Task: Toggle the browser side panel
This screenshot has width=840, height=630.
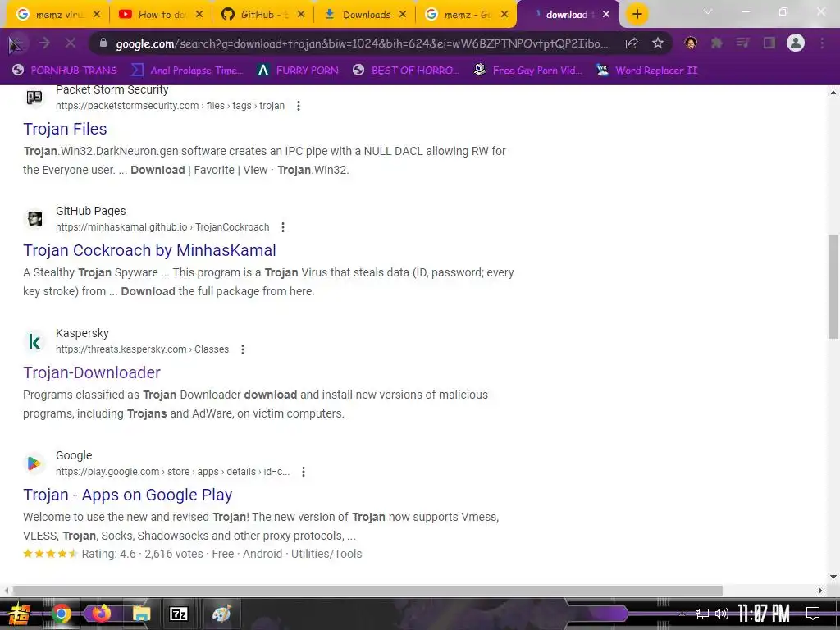Action: tap(769, 43)
